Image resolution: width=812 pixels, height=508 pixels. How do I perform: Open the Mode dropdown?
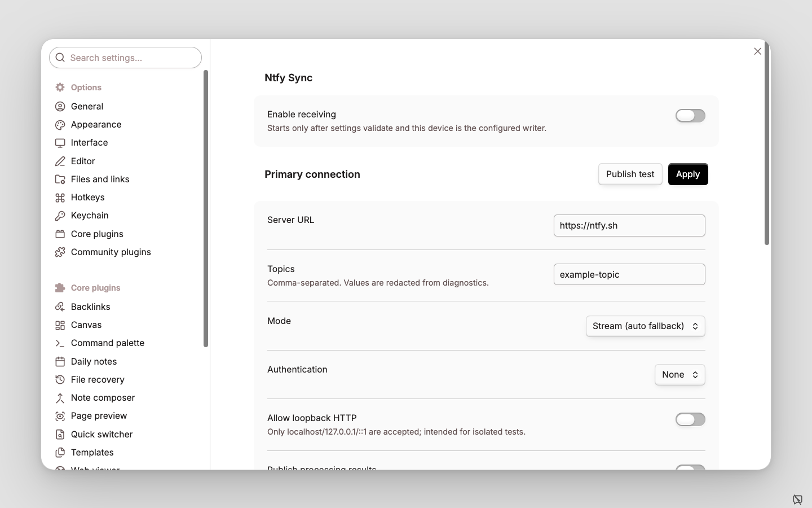tap(646, 326)
